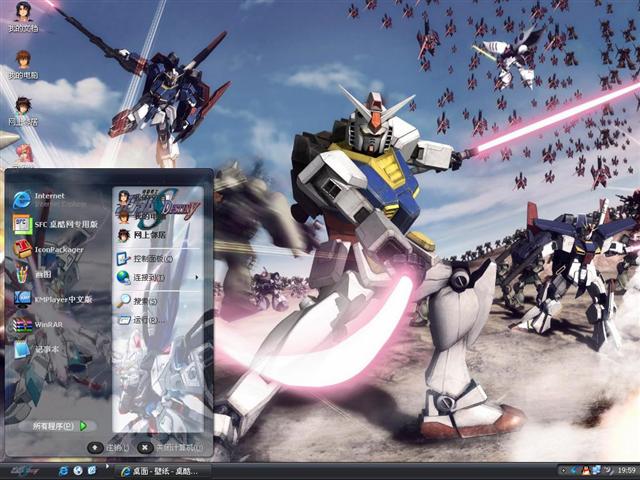Open 我的电脑 desktop icon
640x480 pixels.
tap(23, 64)
